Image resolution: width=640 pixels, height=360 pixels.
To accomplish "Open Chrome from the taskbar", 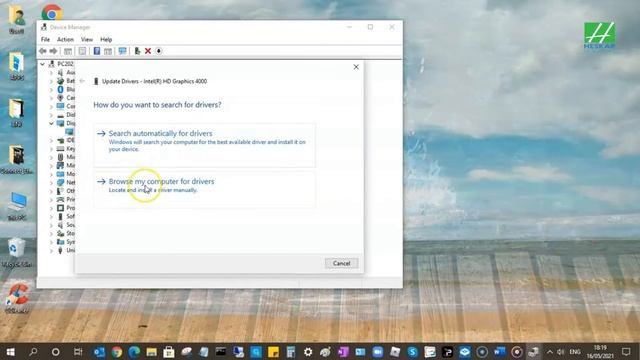I will pyautogui.click(x=117, y=352).
